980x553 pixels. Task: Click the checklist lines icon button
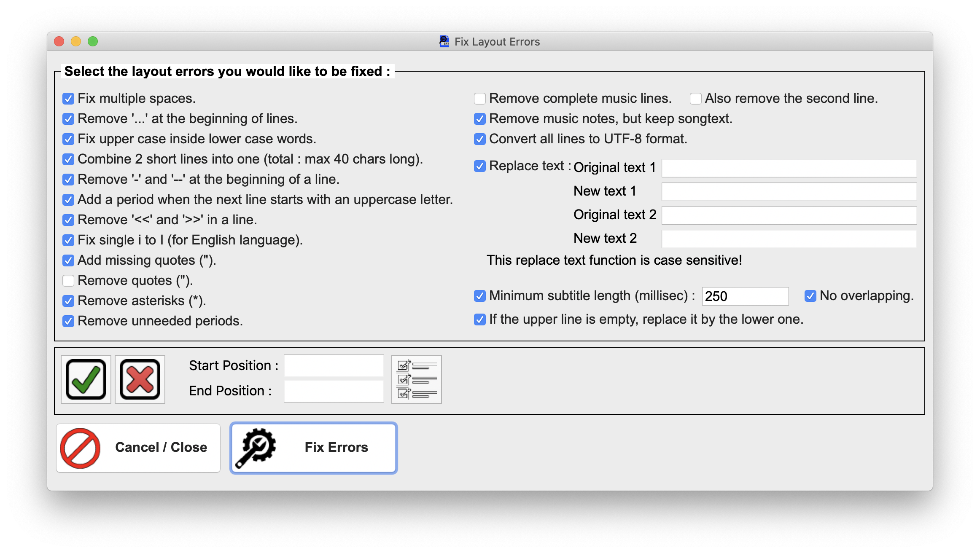tap(416, 379)
